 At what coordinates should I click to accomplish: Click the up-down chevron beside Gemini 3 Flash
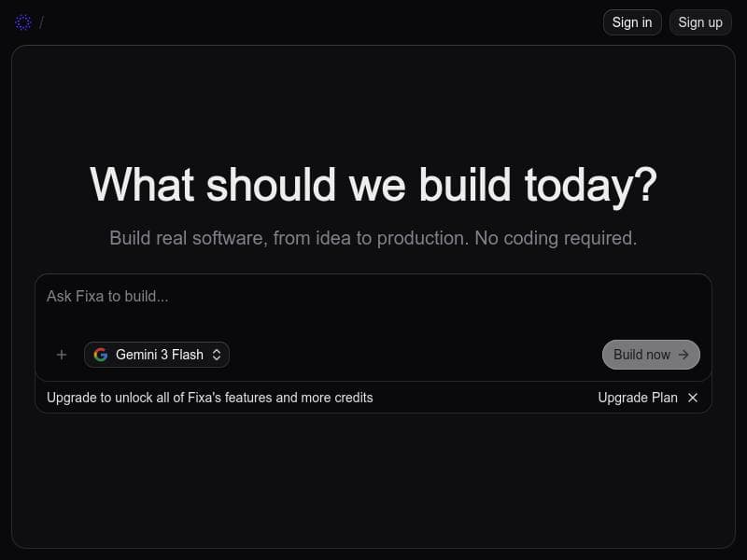[217, 355]
